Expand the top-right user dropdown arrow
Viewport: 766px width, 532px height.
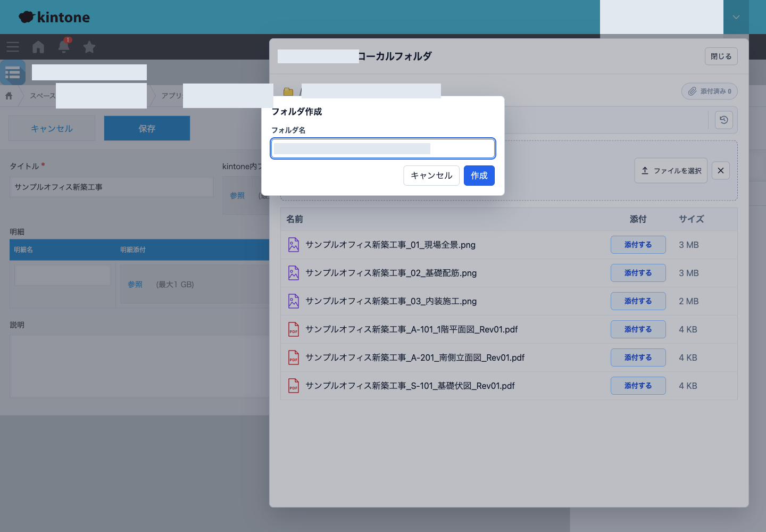(x=736, y=17)
